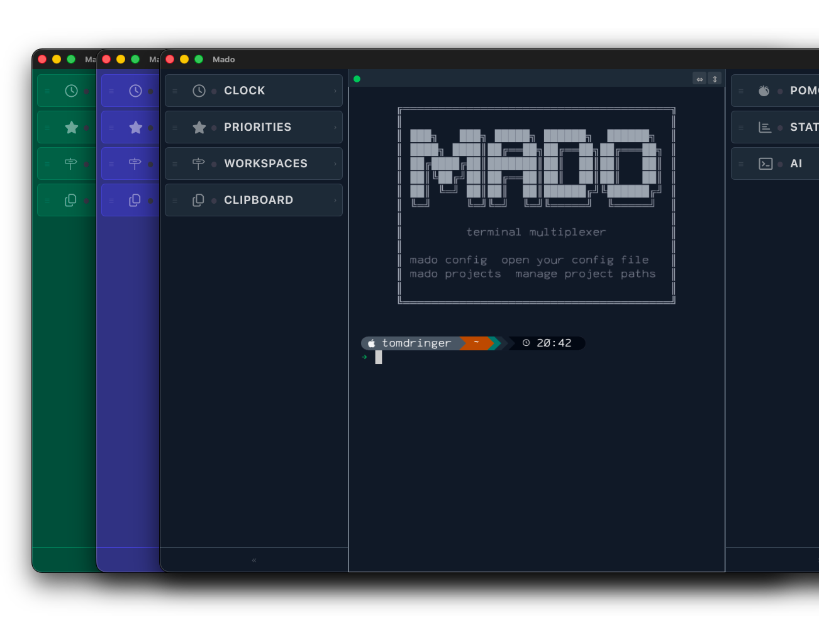This screenshot has height=644, width=819.
Task: Split the terminal pane vertically
Action: pyautogui.click(x=715, y=79)
